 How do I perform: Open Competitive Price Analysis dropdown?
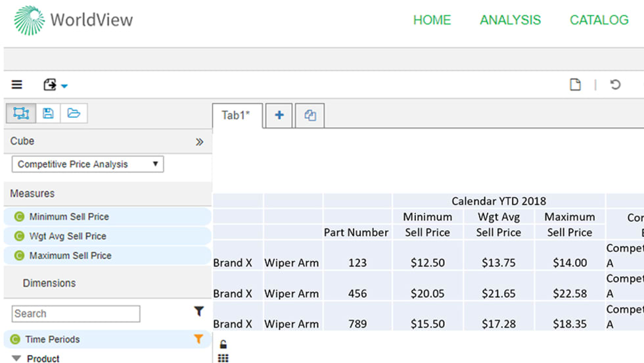[87, 164]
